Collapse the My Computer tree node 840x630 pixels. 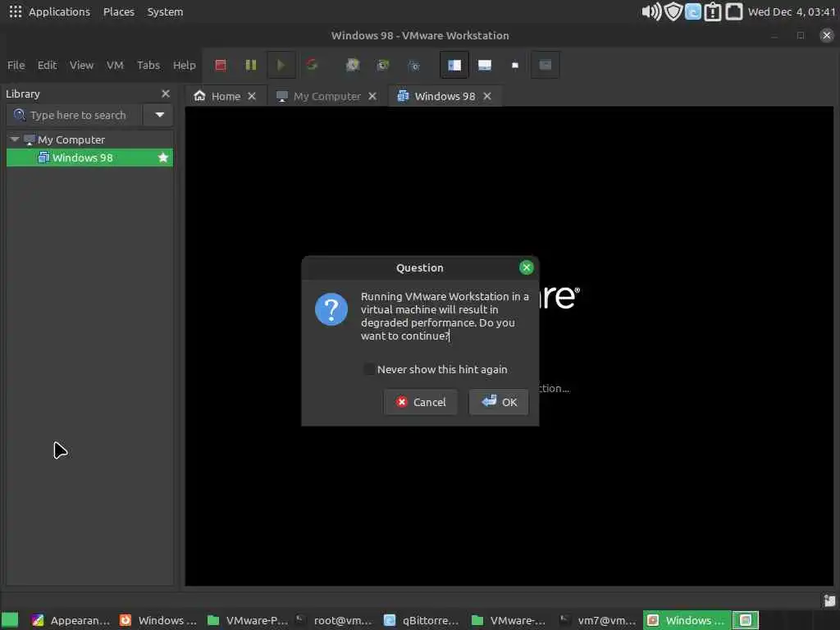click(x=15, y=139)
